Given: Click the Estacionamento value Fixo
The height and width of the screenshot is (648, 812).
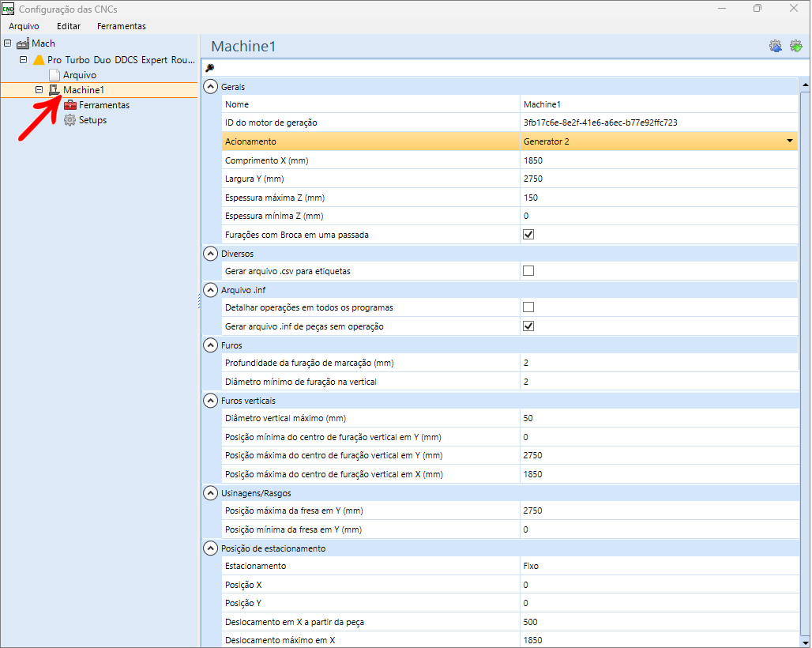Looking at the screenshot, I should [x=658, y=566].
